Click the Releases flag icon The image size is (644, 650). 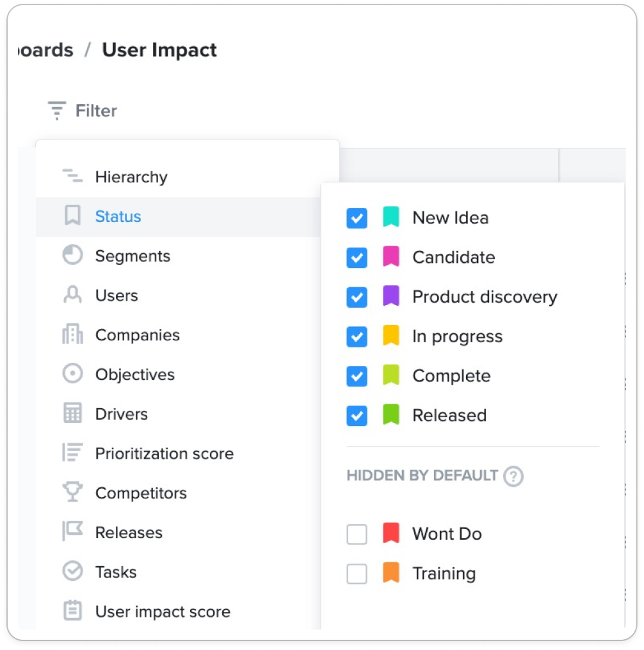pos(72,532)
